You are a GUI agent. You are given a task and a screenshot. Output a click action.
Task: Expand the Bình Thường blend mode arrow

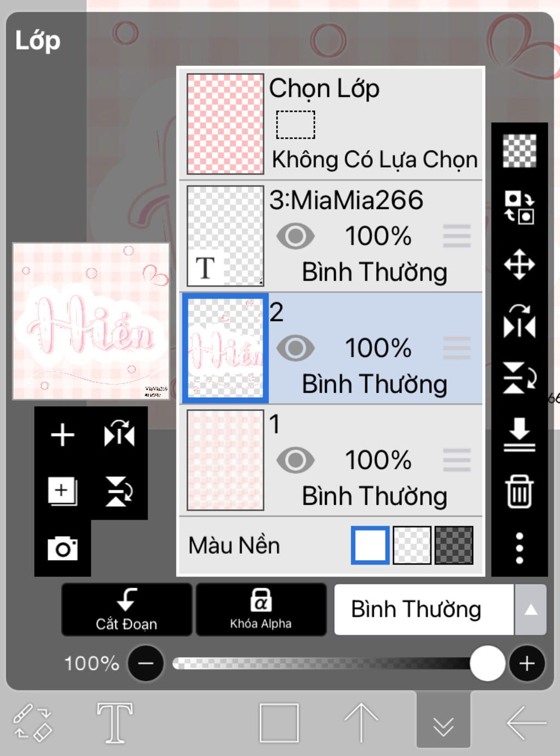point(530,609)
